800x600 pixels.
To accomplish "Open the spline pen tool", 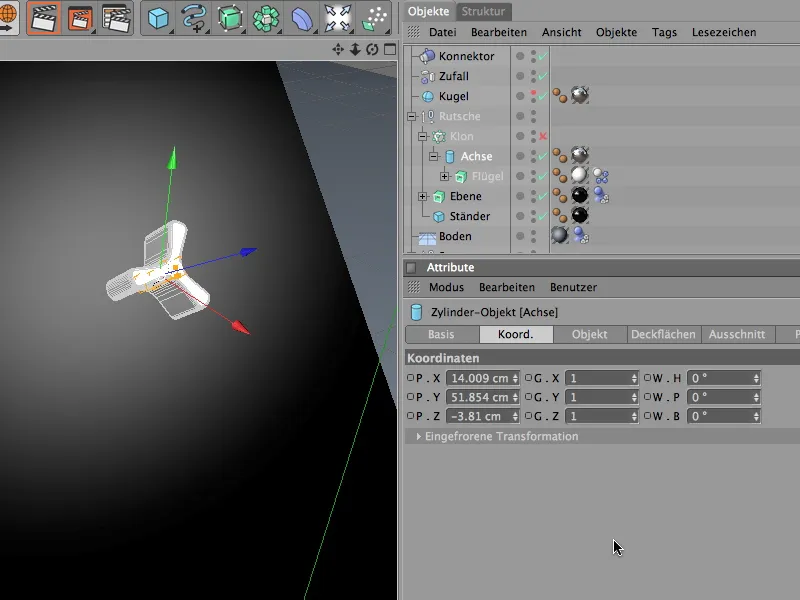I will click(x=193, y=18).
